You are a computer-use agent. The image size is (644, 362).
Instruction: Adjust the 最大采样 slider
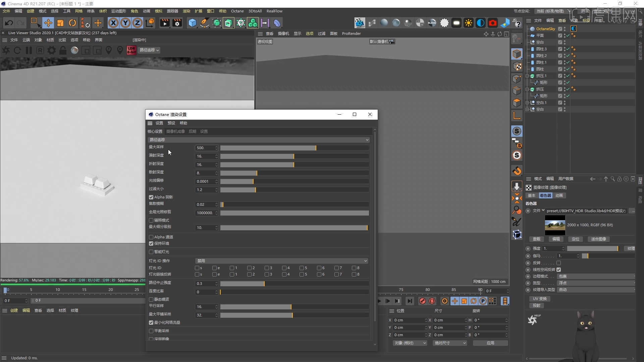tap(294, 148)
